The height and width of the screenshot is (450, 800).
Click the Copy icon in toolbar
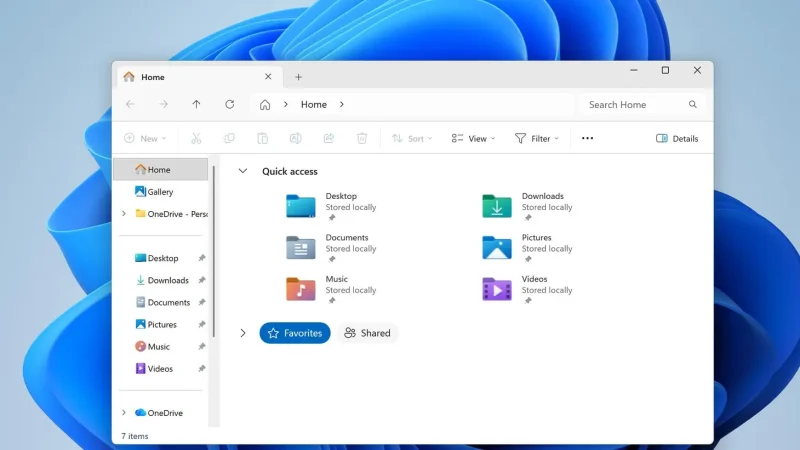pos(229,138)
